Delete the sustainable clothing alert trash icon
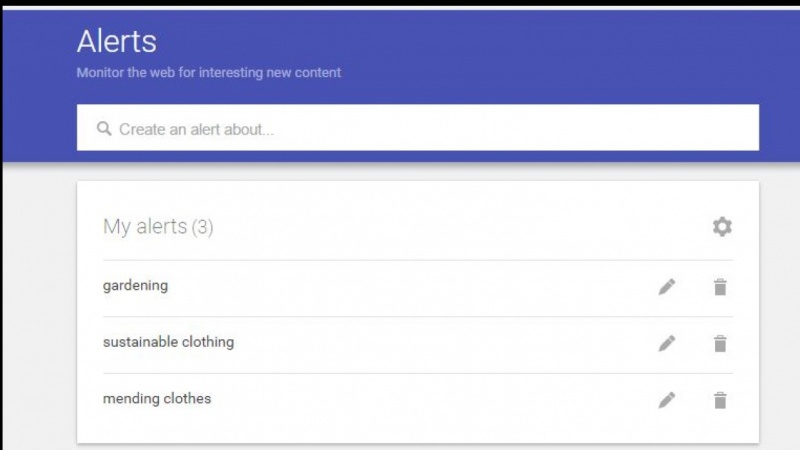 [720, 343]
